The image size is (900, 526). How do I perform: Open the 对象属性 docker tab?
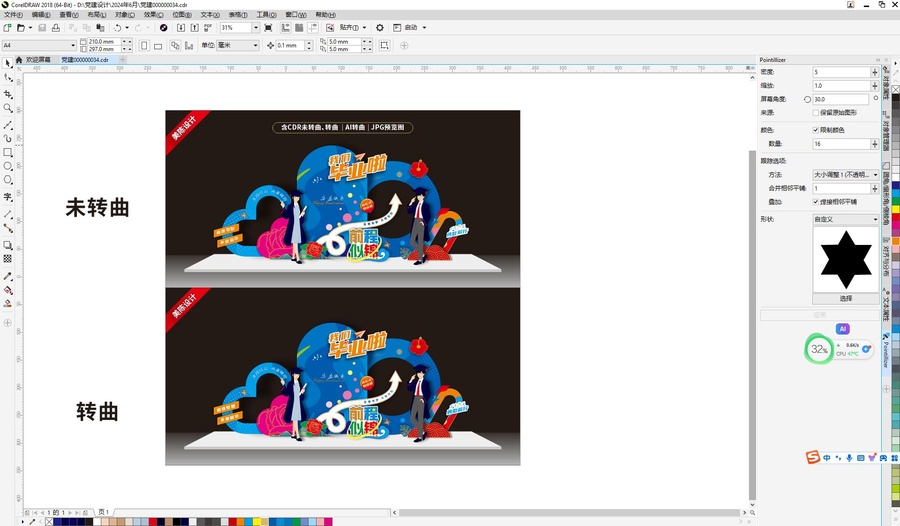886,83
